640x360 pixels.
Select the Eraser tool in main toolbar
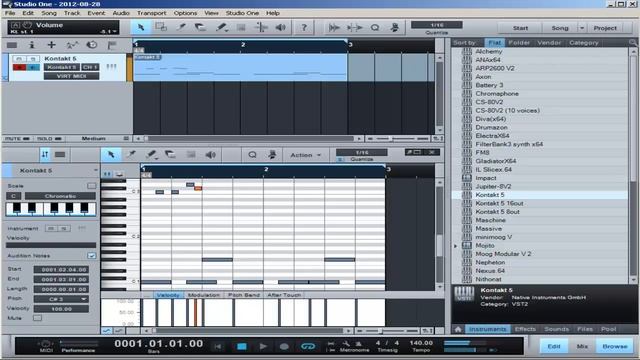pos(200,27)
